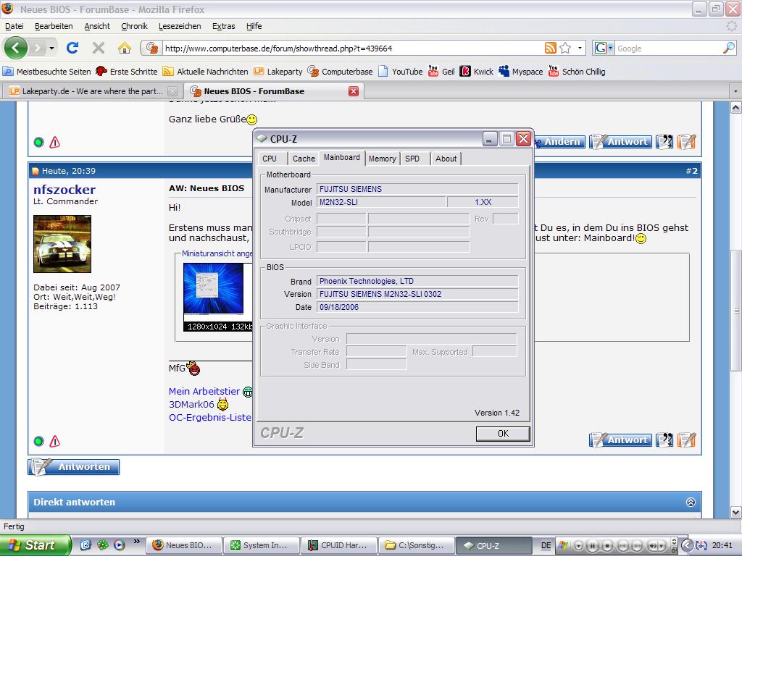Image resolution: width=784 pixels, height=677 pixels.
Task: Click the post number #2 link
Action: click(691, 171)
